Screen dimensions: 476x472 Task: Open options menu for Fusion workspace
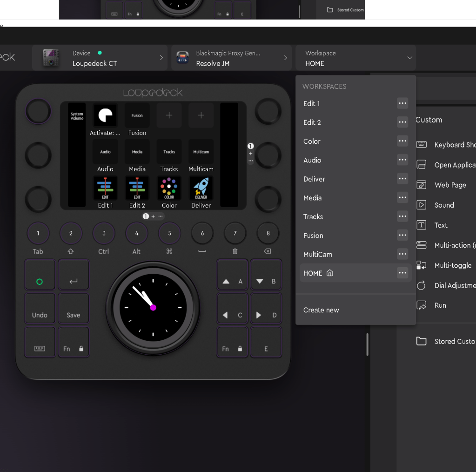pyautogui.click(x=402, y=235)
